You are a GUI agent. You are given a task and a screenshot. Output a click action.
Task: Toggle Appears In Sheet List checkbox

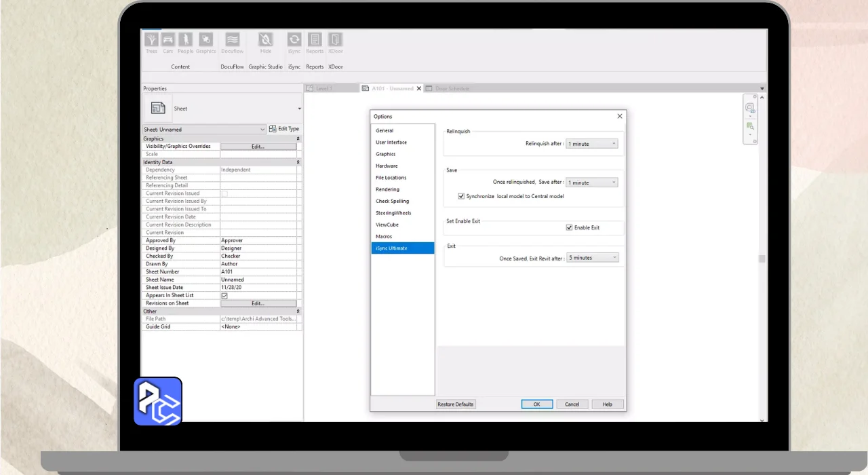point(224,296)
